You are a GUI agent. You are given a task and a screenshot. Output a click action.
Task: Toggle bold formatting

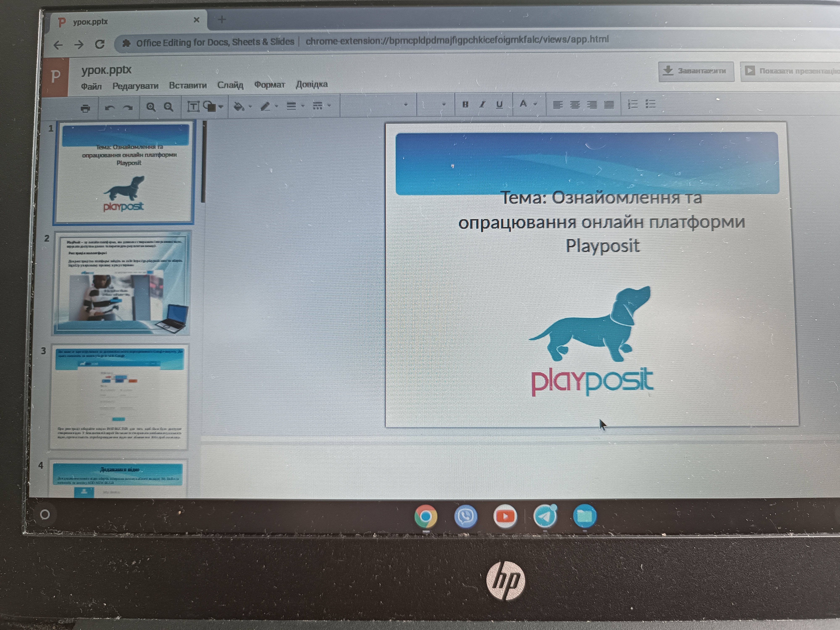point(465,104)
